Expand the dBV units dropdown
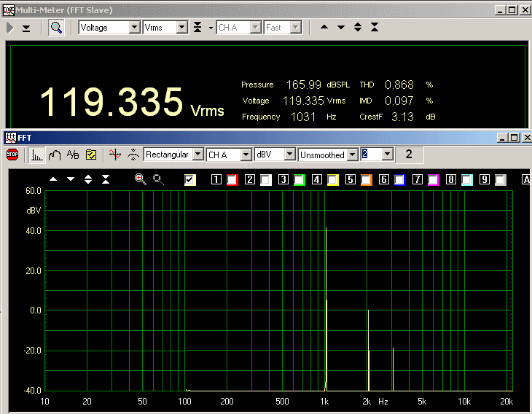 289,155
